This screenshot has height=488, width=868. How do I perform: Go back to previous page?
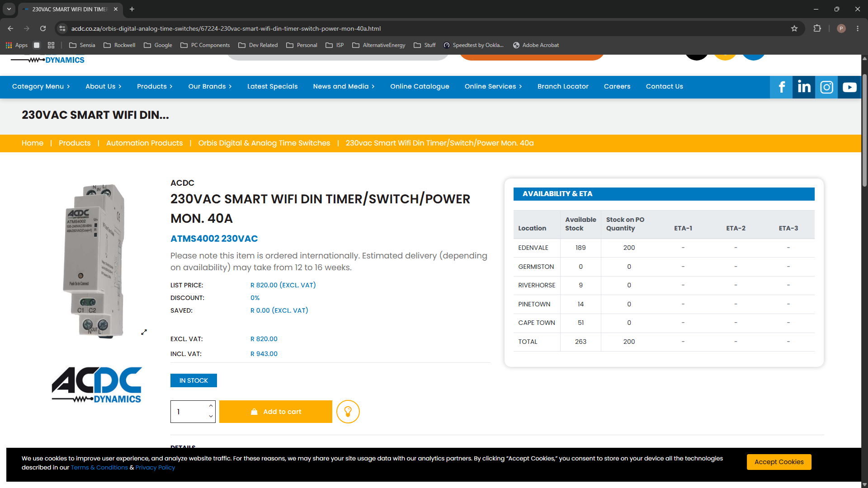click(10, 28)
